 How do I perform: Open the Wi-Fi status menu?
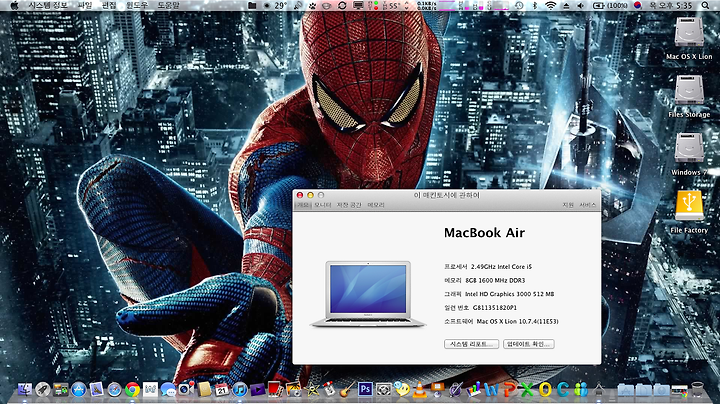550,6
